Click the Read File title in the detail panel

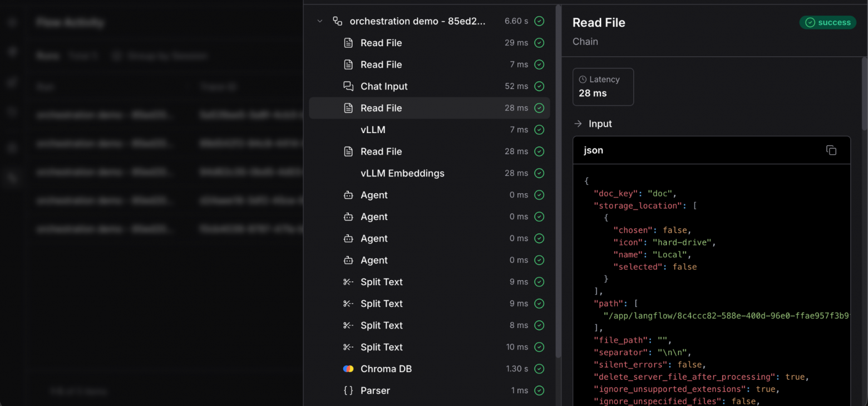click(599, 23)
